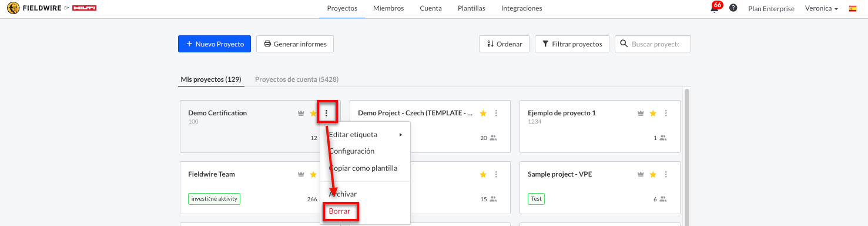This screenshot has width=868, height=226.
Task: Open the Ordenar sort dropdown
Action: tap(505, 44)
